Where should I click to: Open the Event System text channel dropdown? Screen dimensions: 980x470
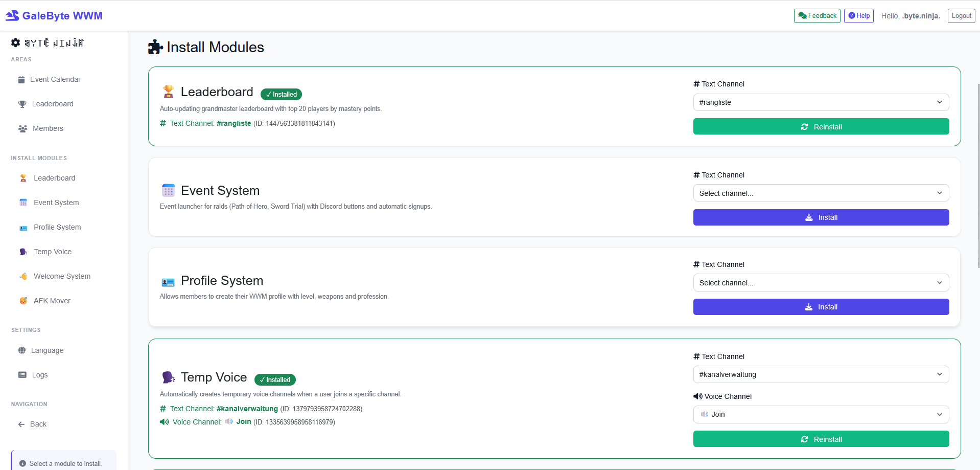[821, 193]
